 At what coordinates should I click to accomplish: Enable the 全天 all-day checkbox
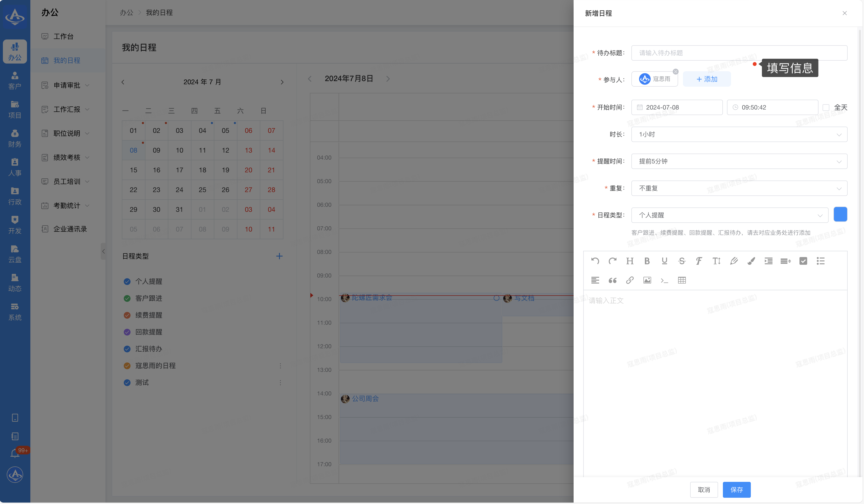(826, 108)
